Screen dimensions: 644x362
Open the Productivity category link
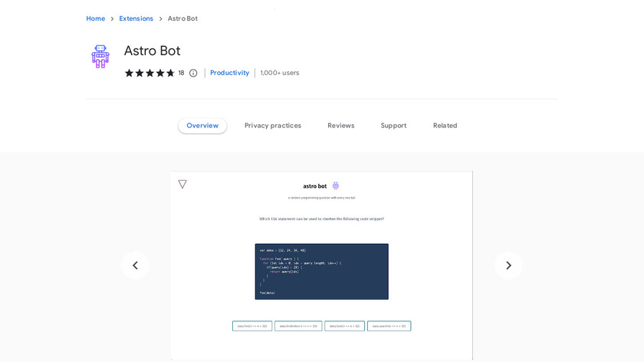[x=229, y=73]
